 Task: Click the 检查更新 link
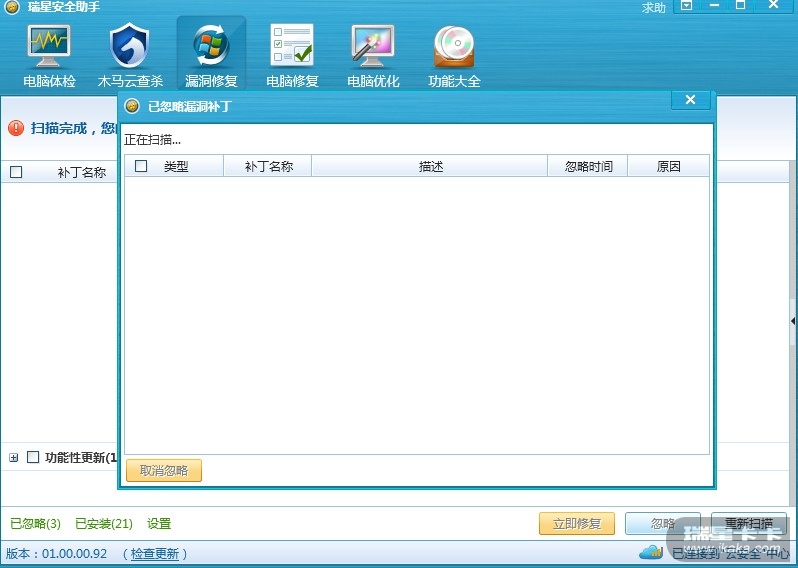point(155,553)
